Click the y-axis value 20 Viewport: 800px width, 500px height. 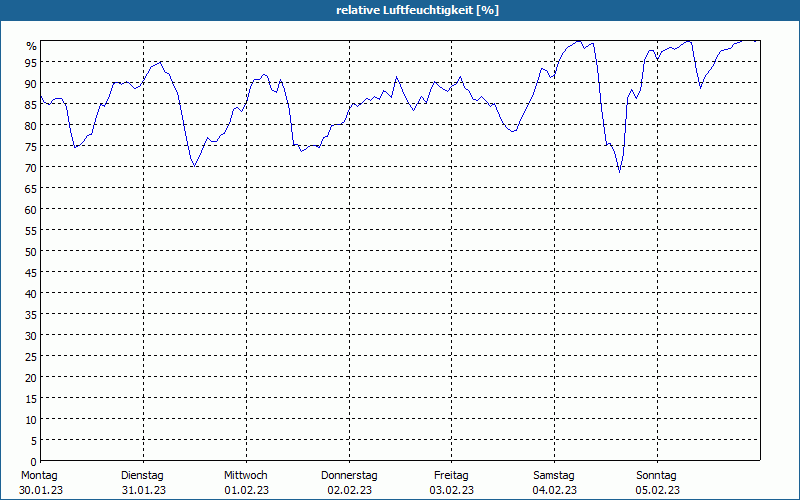point(31,378)
